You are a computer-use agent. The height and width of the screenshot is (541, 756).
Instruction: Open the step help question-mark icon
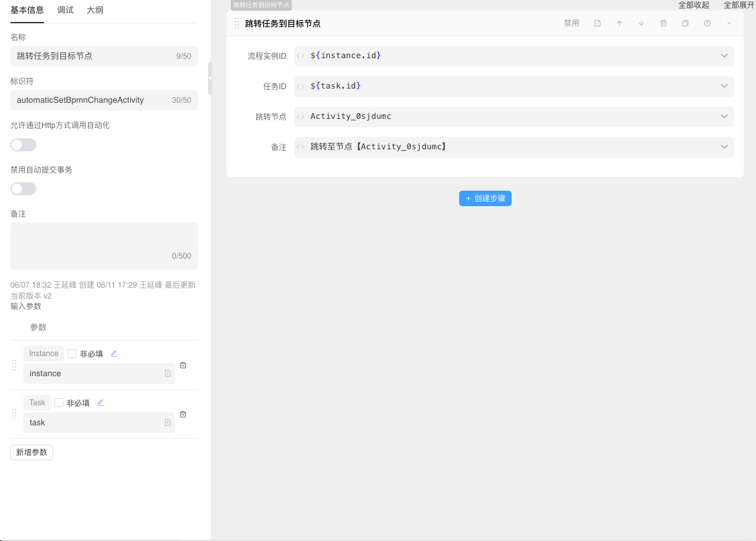707,23
